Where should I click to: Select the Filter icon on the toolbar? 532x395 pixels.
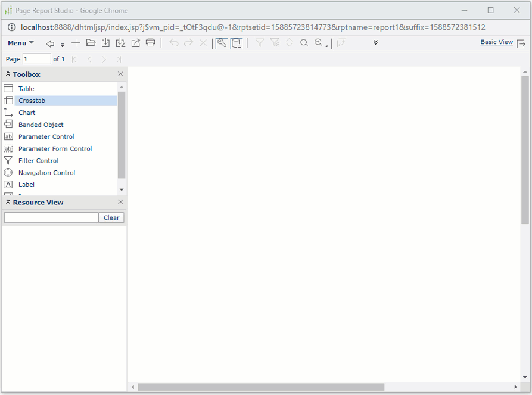tap(260, 43)
